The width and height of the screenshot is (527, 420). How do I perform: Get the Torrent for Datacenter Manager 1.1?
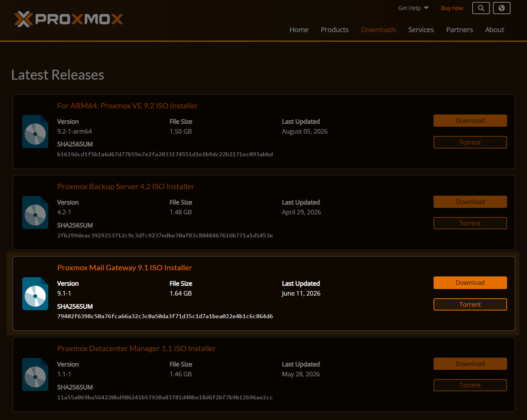[x=470, y=385]
